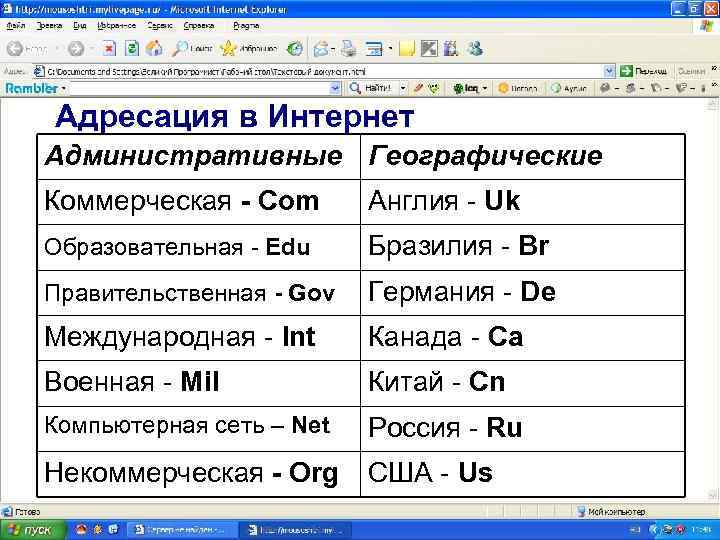The width and height of the screenshot is (720, 540).
Task: Click the page scrollbar down arrow
Action: pos(713,495)
